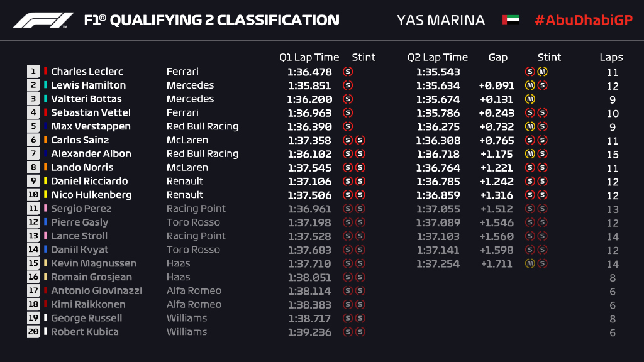644x362 pixels.
Task: Select driver name Charles Leclerc
Action: 87,72
